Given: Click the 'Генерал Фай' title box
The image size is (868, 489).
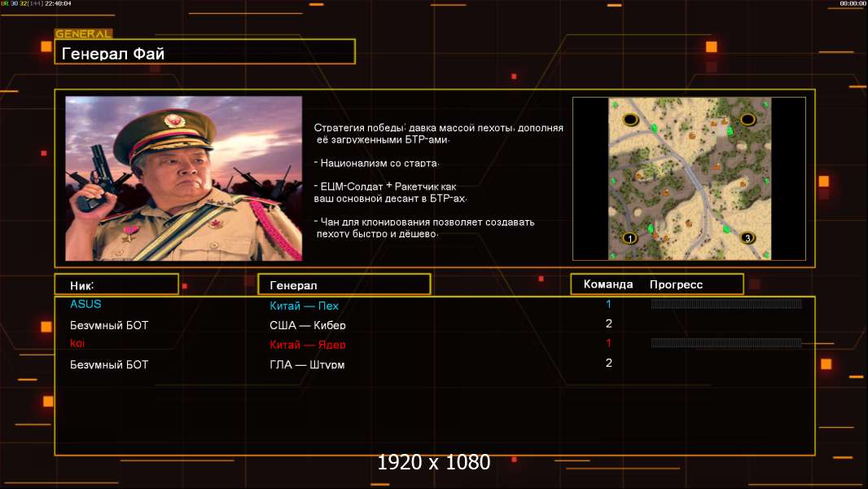Looking at the screenshot, I should [205, 51].
